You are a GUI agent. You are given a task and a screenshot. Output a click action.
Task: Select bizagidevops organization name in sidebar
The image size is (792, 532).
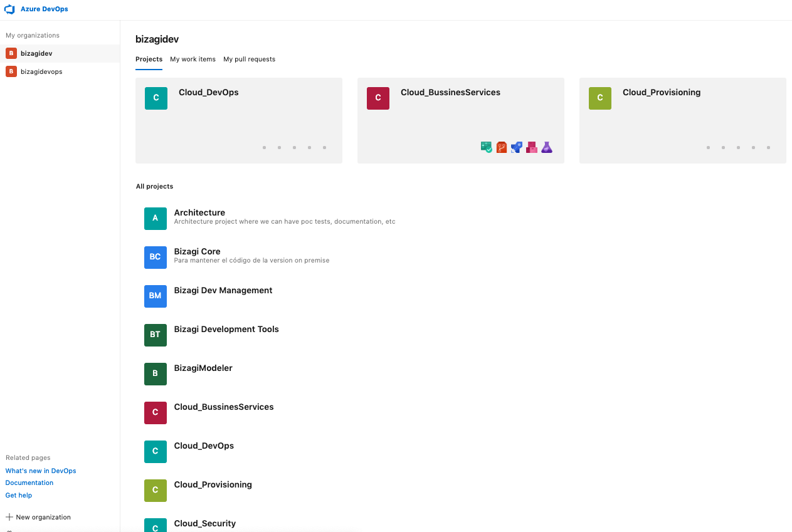point(41,72)
